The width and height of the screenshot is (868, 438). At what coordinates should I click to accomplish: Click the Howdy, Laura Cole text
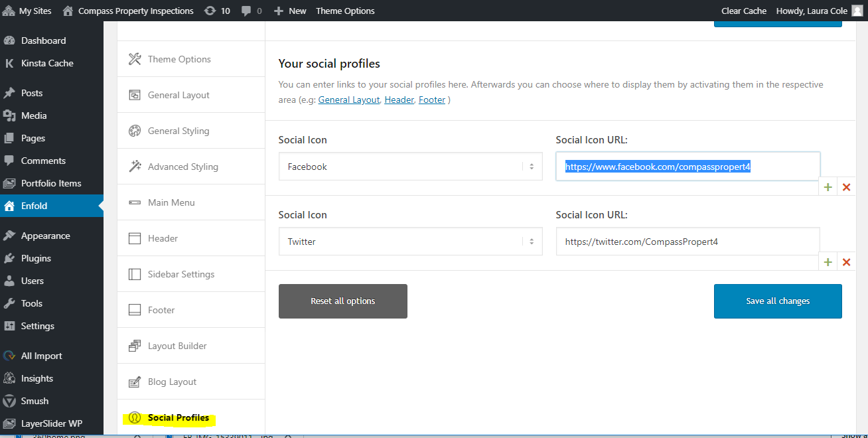coord(812,11)
